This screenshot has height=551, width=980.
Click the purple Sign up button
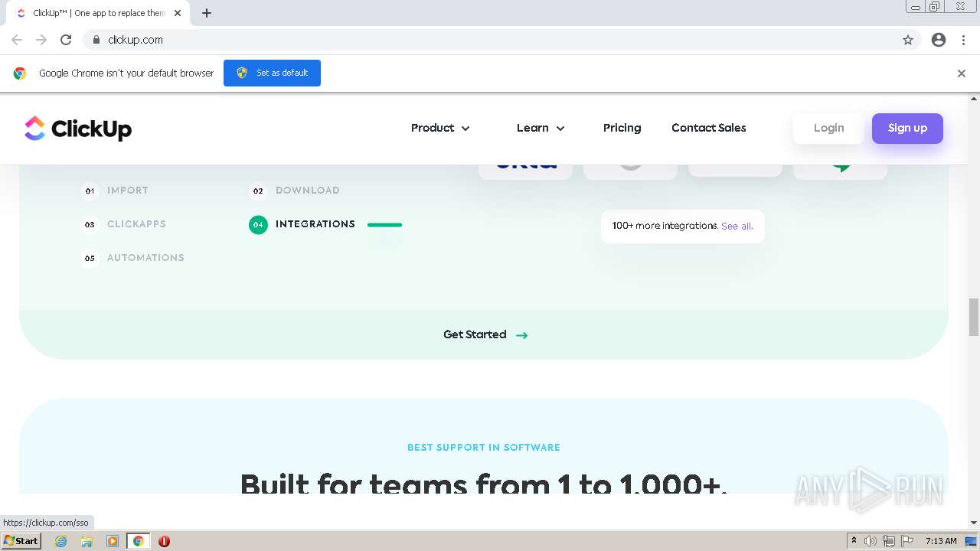(907, 128)
